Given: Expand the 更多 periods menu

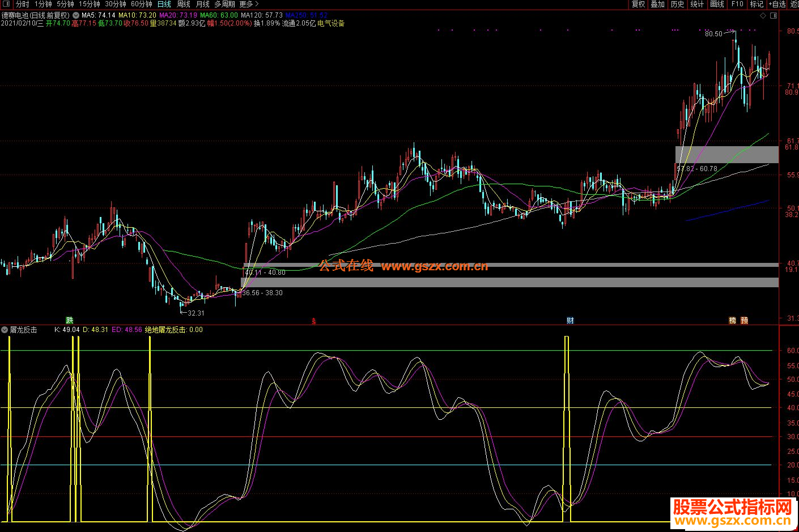Looking at the screenshot, I should click(249, 4).
